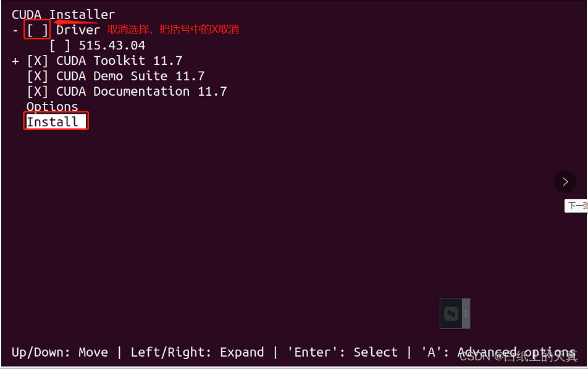Click the next-image arrow button
The height and width of the screenshot is (369, 588).
pyautogui.click(x=565, y=182)
